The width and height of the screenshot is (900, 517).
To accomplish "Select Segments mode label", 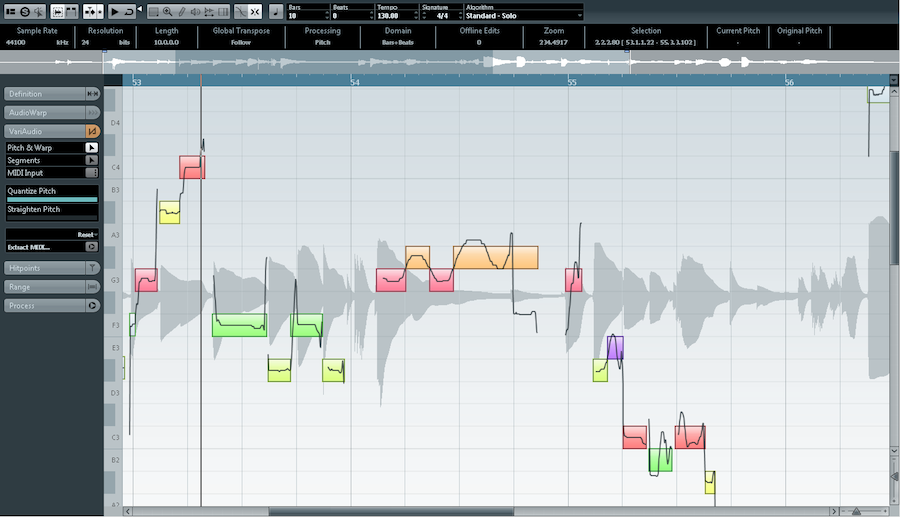I will [24, 160].
